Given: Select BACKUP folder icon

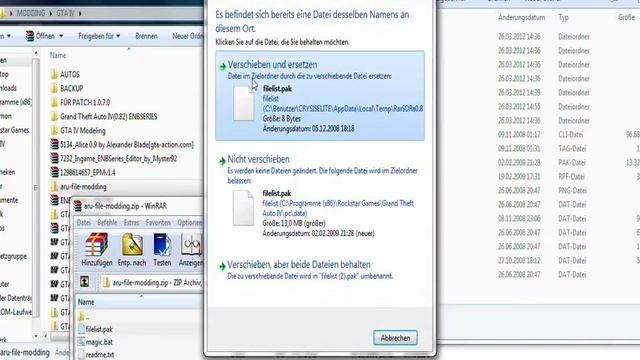Looking at the screenshot, I should (x=54, y=88).
